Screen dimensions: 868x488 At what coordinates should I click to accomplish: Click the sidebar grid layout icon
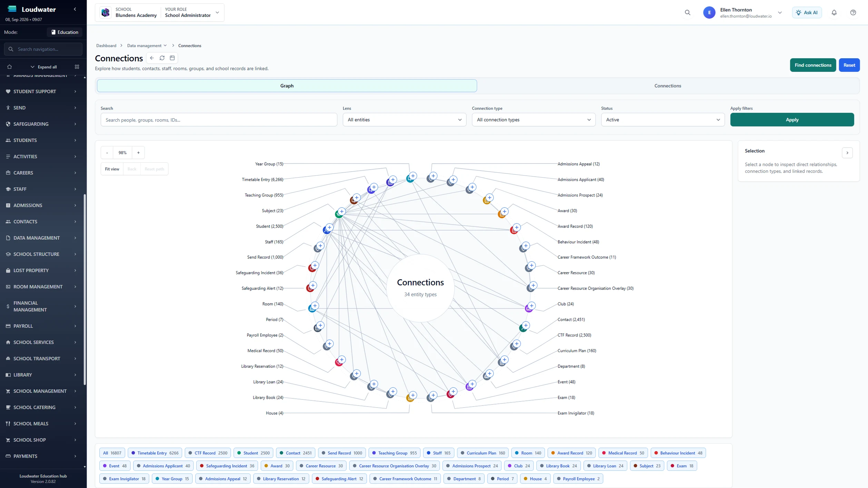coord(77,67)
